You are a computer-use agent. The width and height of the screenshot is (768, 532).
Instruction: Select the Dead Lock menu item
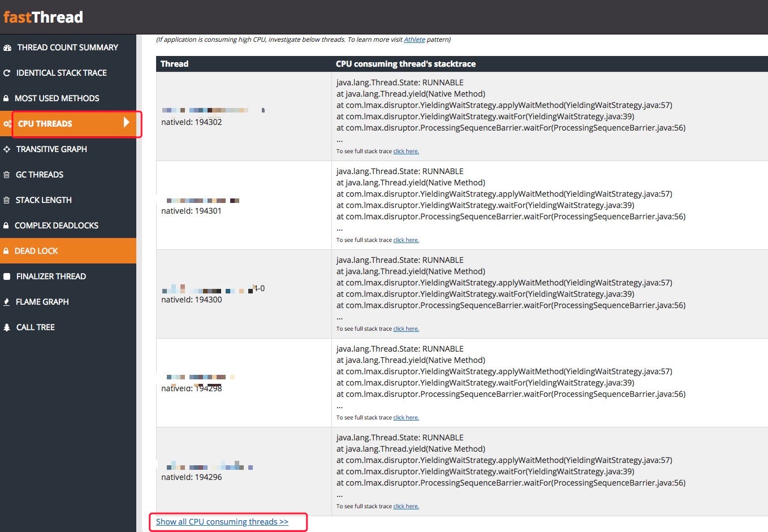36,251
